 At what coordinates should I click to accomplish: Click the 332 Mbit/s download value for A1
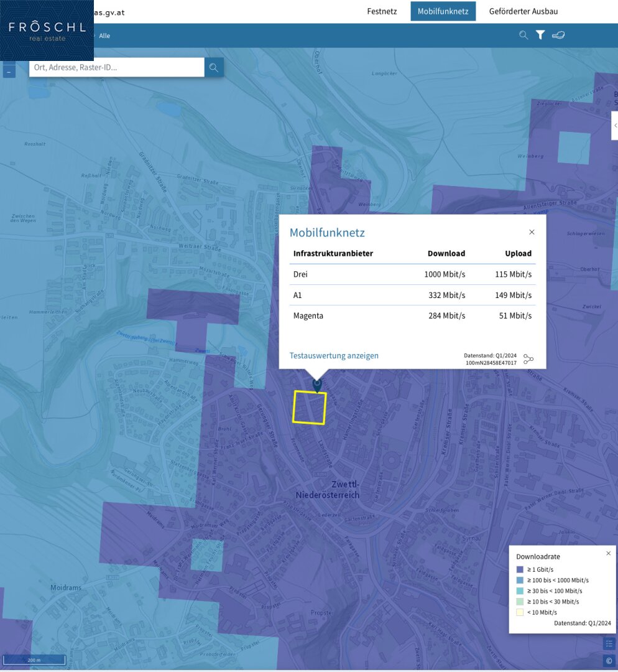click(x=446, y=296)
